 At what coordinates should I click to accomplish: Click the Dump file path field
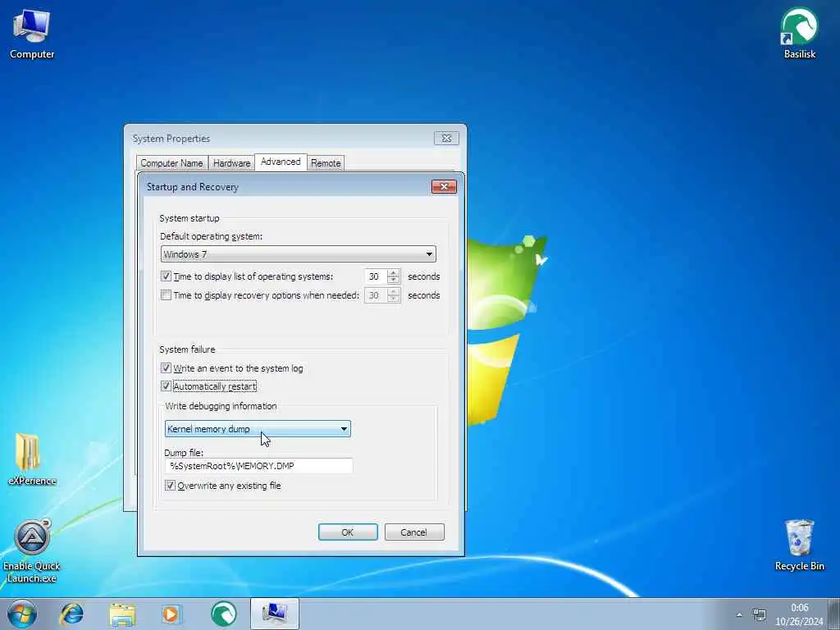(x=258, y=466)
